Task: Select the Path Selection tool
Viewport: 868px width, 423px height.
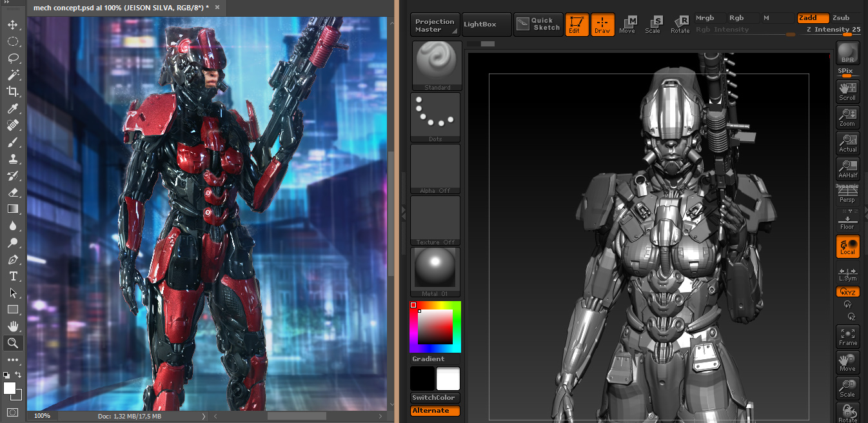Action: point(12,293)
